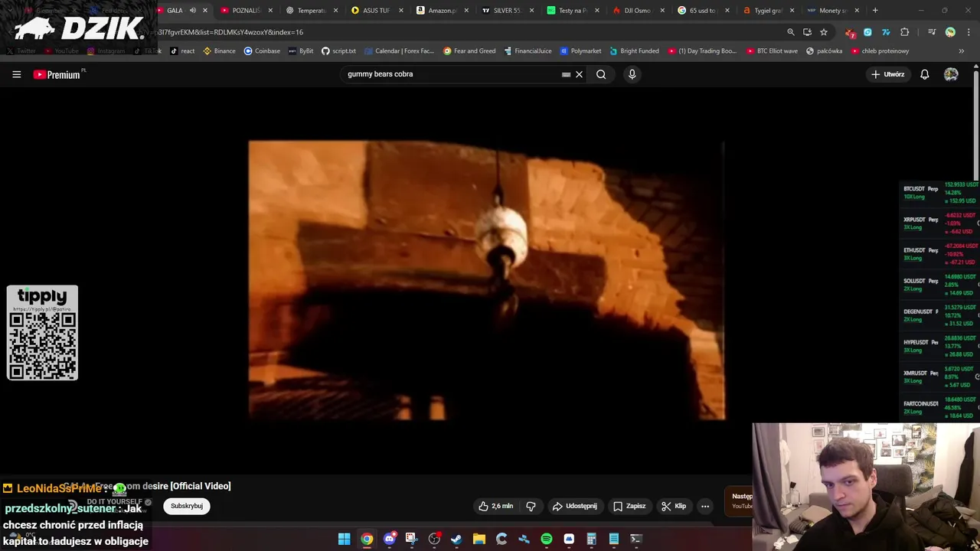Click the video player to pause

click(486, 280)
